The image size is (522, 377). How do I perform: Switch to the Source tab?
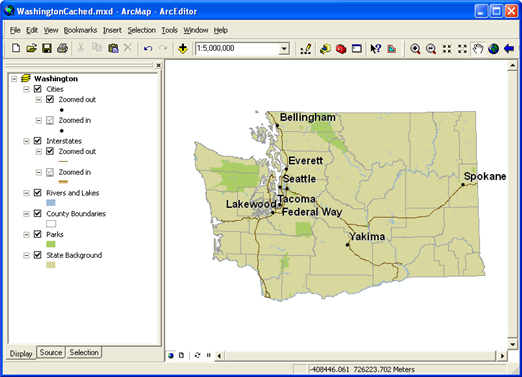click(x=51, y=353)
